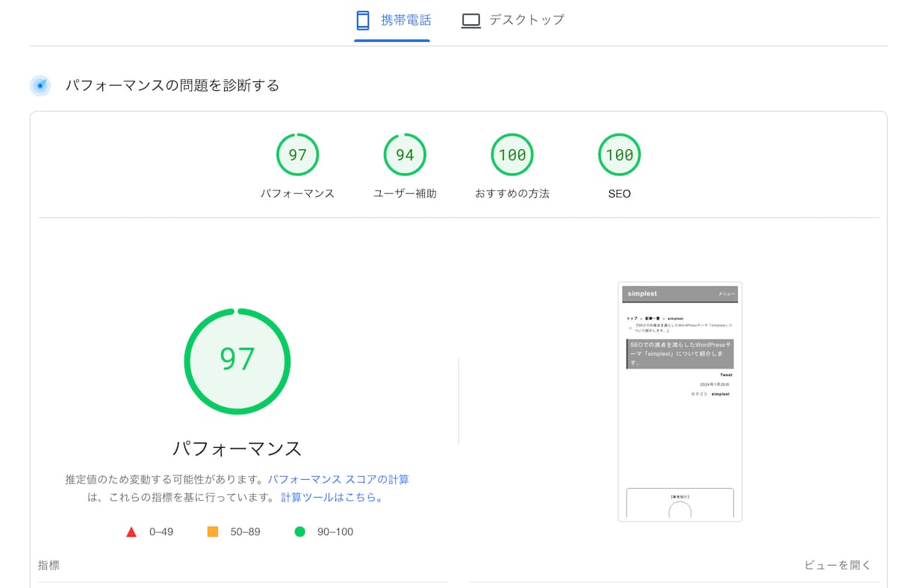This screenshot has width=911, height=588.
Task: Click the パフォーマンス label under score 97
Action: point(297,193)
